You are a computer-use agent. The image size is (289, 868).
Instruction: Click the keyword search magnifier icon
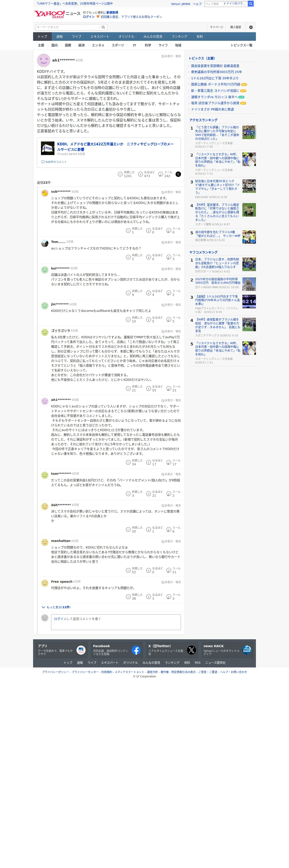click(103, 27)
